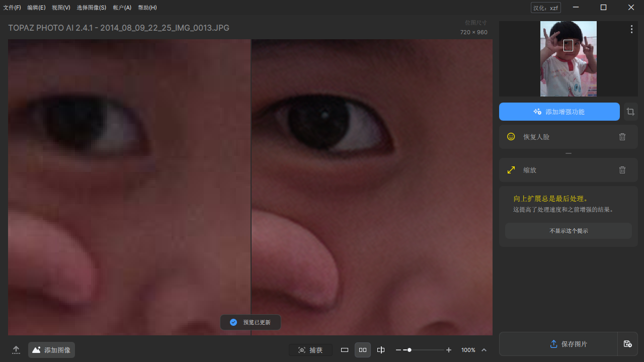Collapse the 缩放 panel divider handle
Image resolution: width=644 pixels, height=362 pixels.
(568, 153)
